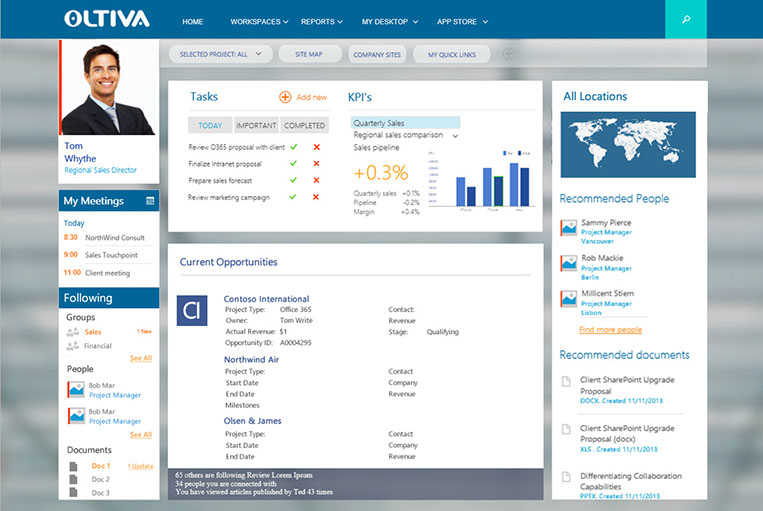Click the Doc 1 document icon
Screen dimensions: 763x511
point(72,466)
